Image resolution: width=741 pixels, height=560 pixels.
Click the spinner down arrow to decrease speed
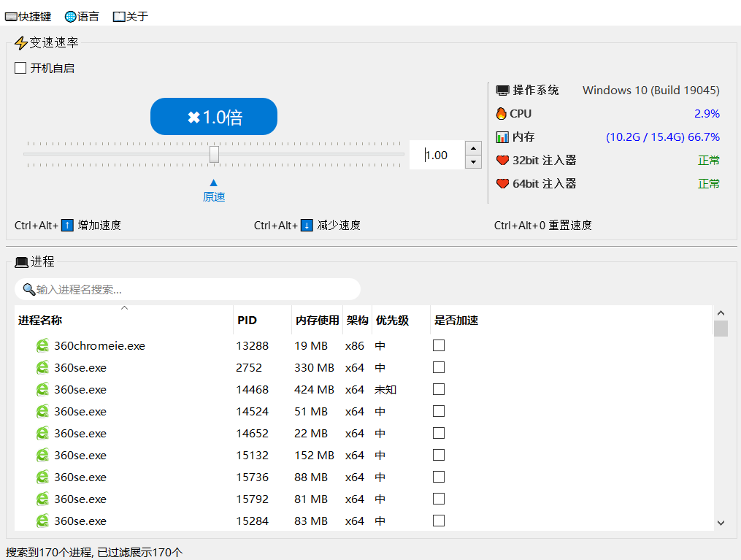pos(473,163)
